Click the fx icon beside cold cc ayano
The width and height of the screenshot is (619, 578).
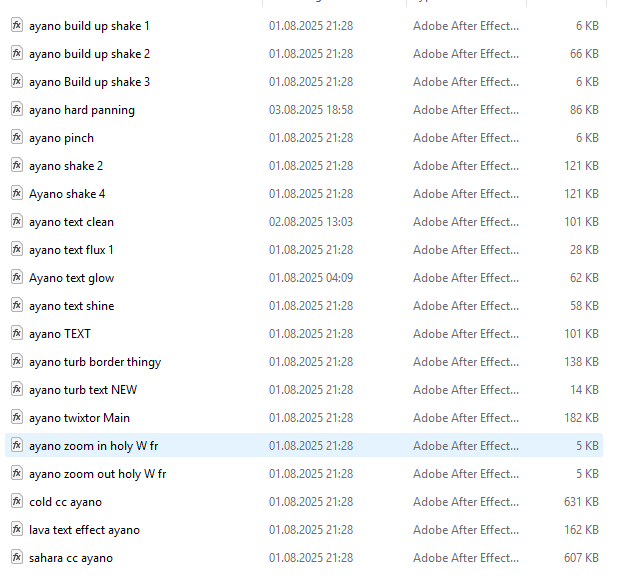[x=17, y=502]
